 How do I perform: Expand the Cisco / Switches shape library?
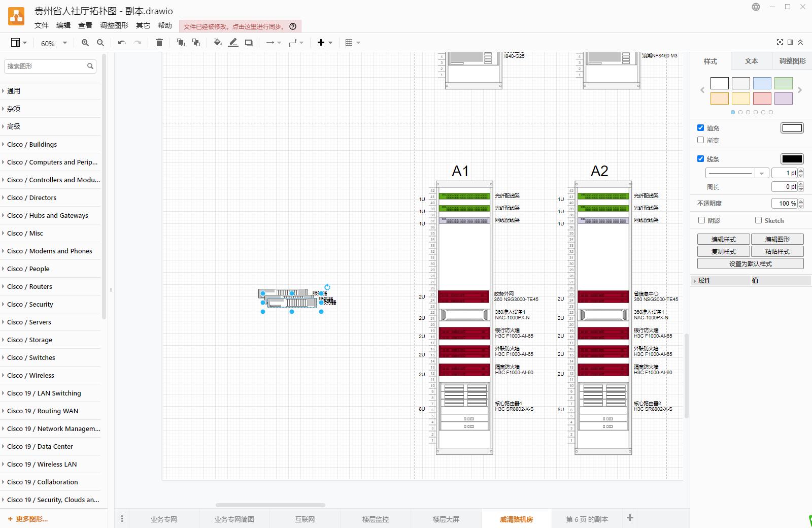(x=51, y=357)
